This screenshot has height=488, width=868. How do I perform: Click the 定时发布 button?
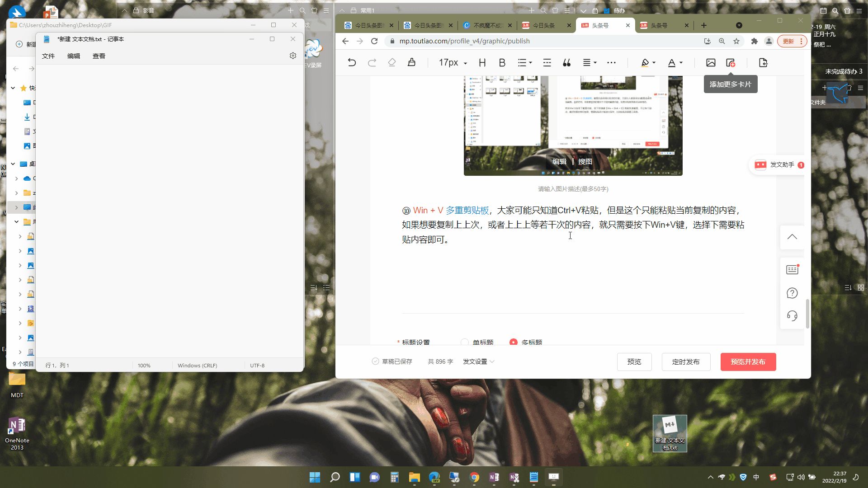(686, 362)
